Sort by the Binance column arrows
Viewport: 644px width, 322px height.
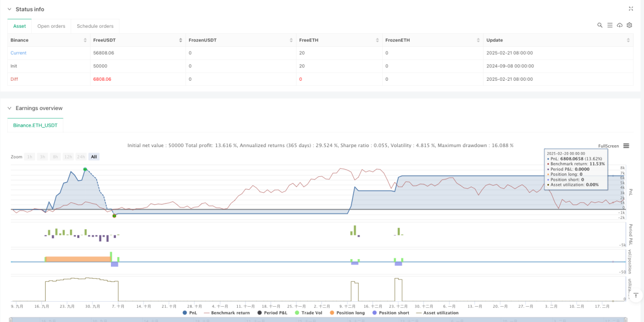86,40
